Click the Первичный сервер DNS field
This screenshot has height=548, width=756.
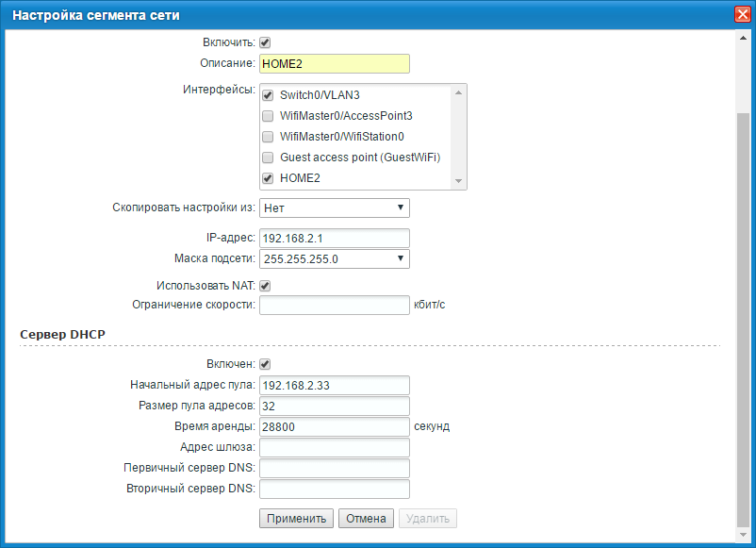[334, 469]
